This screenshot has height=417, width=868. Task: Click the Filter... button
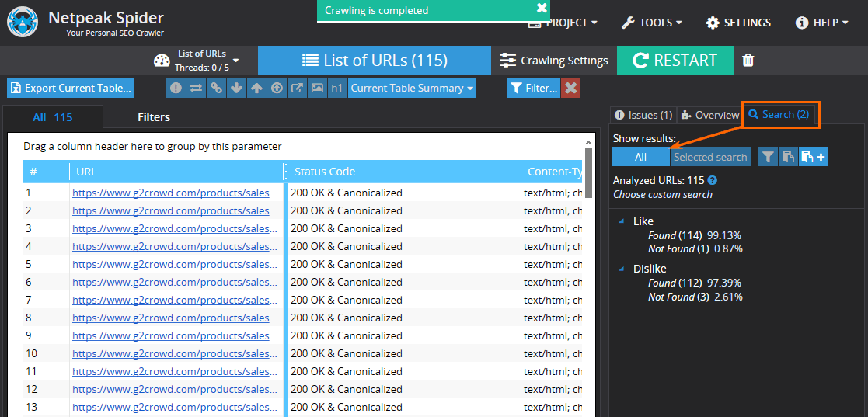(534, 88)
